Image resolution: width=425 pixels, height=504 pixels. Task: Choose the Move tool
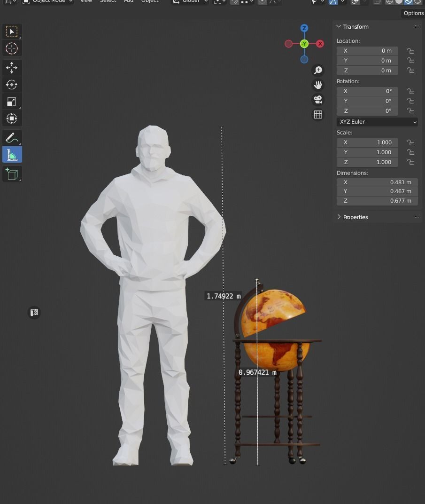click(12, 68)
